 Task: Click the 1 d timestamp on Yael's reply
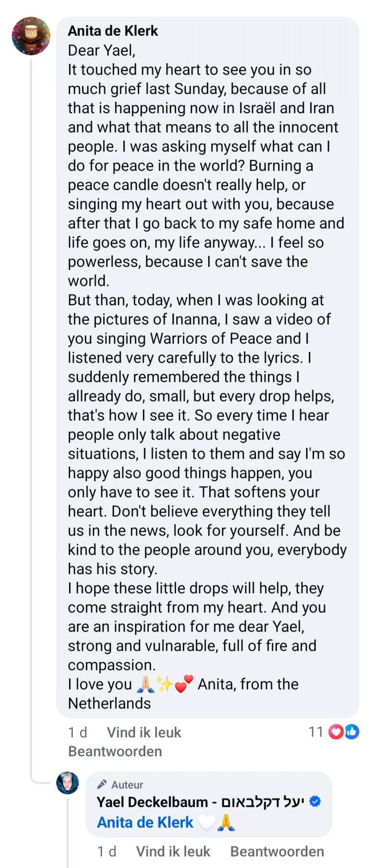[107, 851]
